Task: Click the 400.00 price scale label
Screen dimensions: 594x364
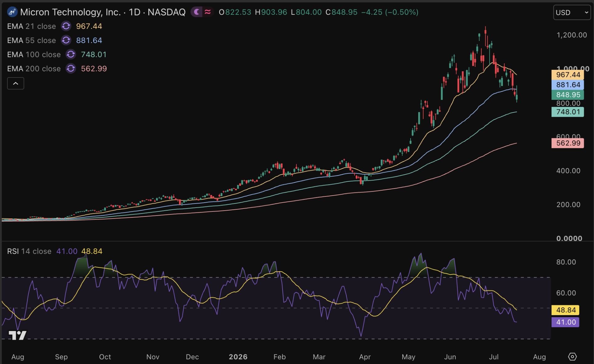Action: 568,171
